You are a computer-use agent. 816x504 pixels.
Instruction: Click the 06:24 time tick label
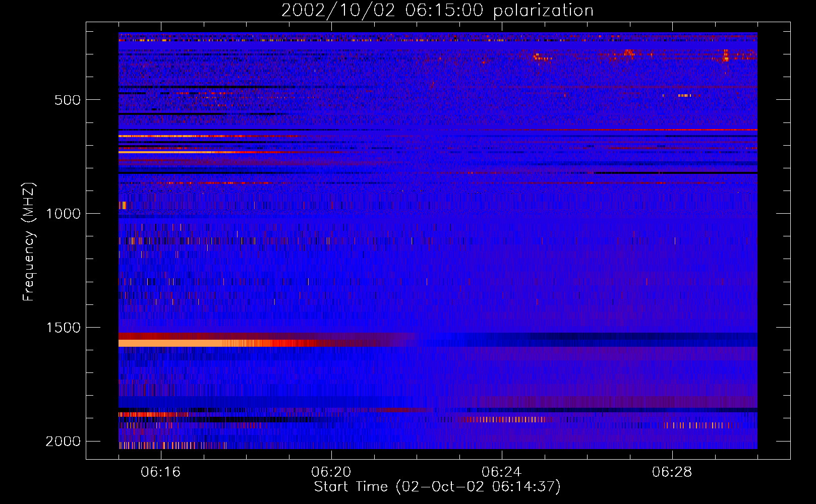tap(502, 472)
